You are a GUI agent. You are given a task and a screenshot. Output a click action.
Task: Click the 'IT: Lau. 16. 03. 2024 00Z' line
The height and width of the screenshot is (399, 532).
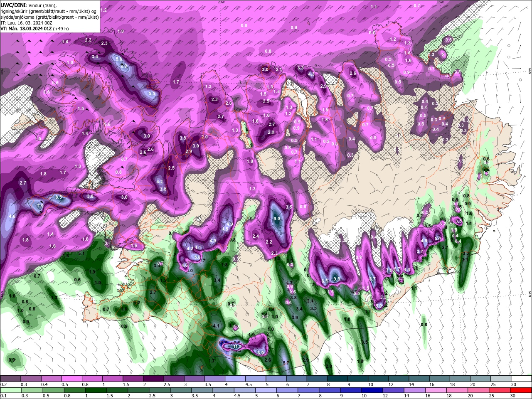[x=27, y=23]
